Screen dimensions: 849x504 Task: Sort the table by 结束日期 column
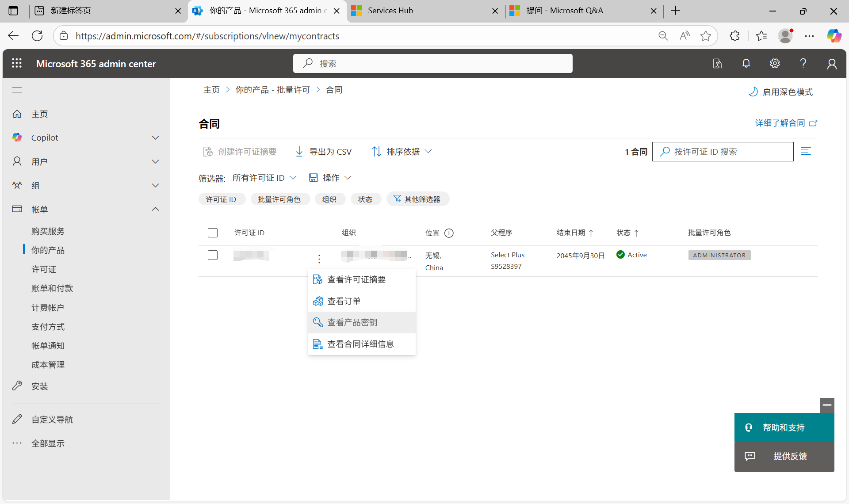coord(574,233)
